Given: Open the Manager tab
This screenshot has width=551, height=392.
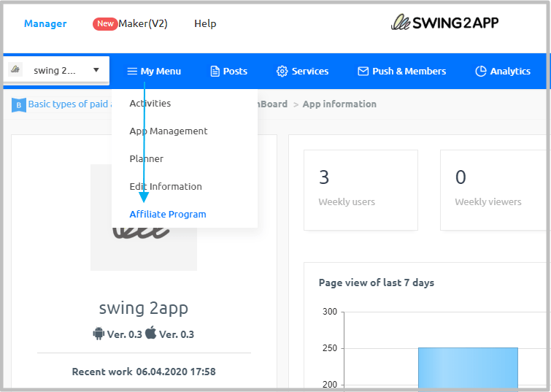Looking at the screenshot, I should 45,24.
